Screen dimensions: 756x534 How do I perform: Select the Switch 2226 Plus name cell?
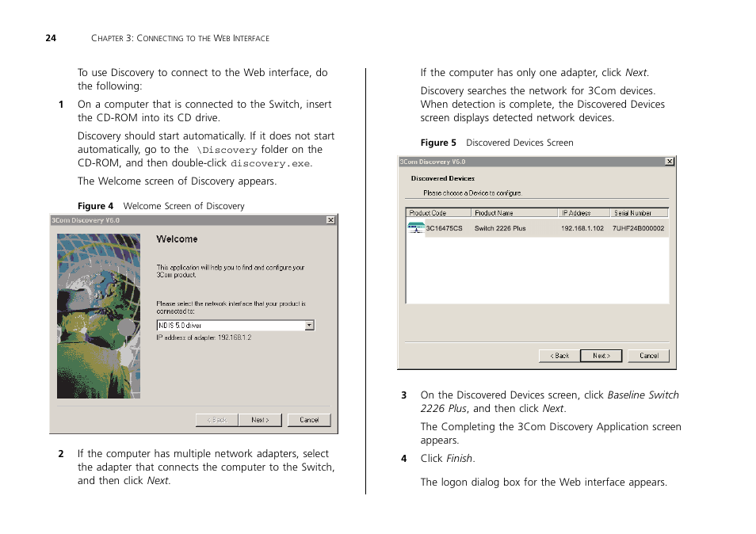click(500, 228)
